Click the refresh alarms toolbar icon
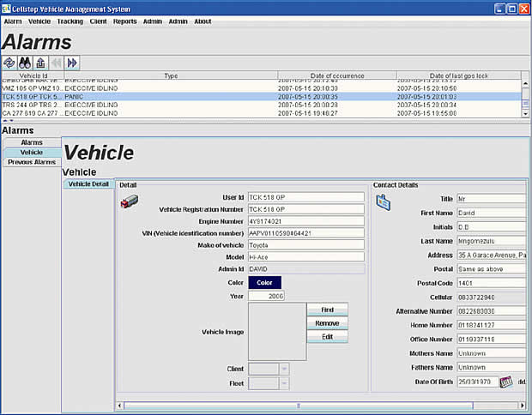Screen dimensions: 532x415 click(x=9, y=63)
